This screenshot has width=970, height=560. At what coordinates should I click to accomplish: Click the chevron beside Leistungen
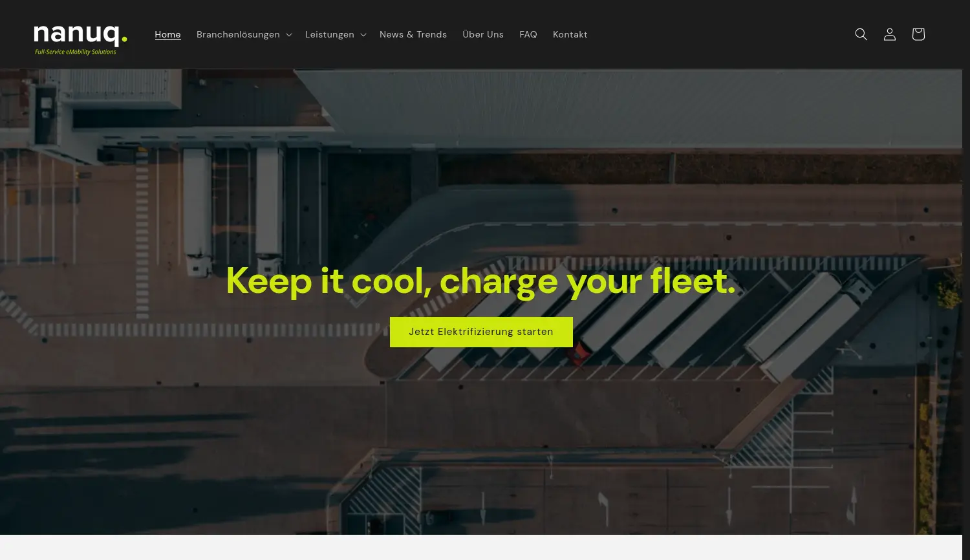363,35
